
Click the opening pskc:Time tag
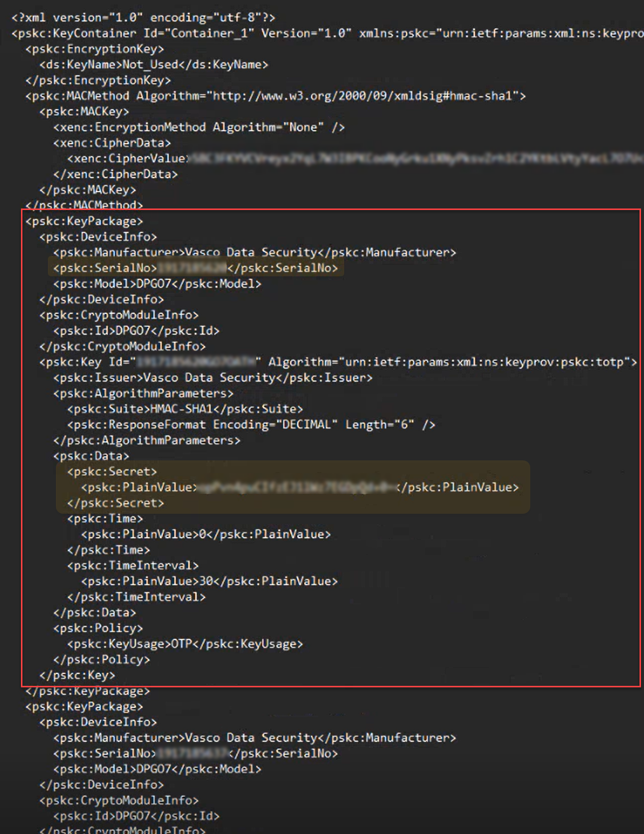pos(105,519)
